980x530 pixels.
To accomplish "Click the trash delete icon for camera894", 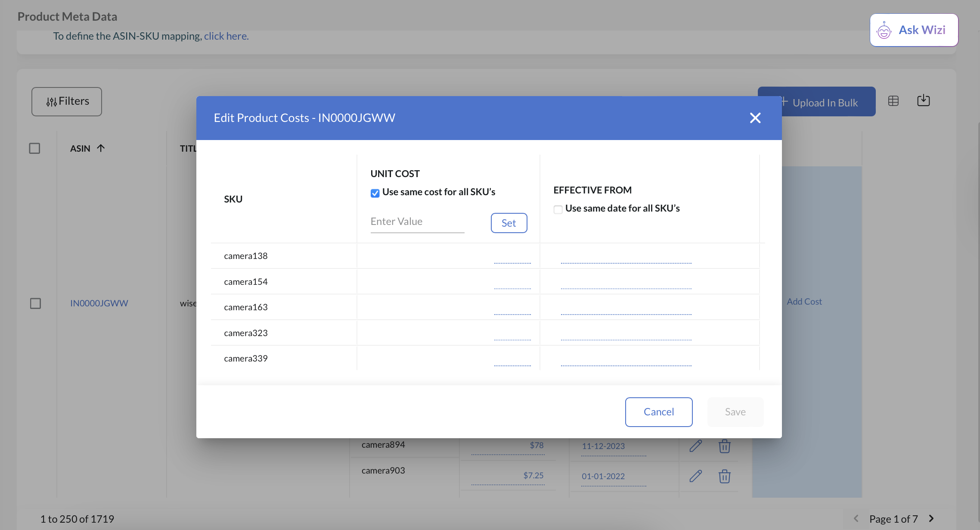I will 724,446.
